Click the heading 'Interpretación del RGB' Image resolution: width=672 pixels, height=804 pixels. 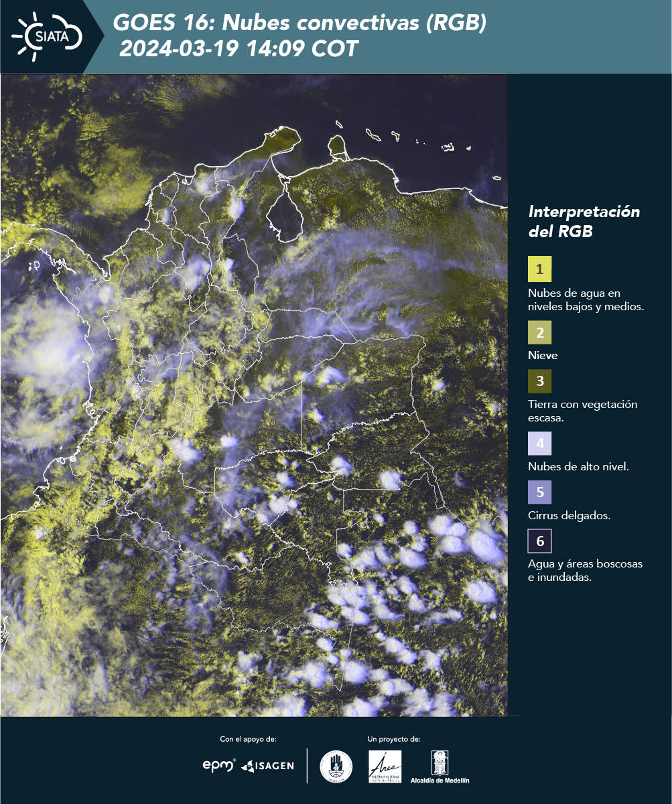point(584,222)
